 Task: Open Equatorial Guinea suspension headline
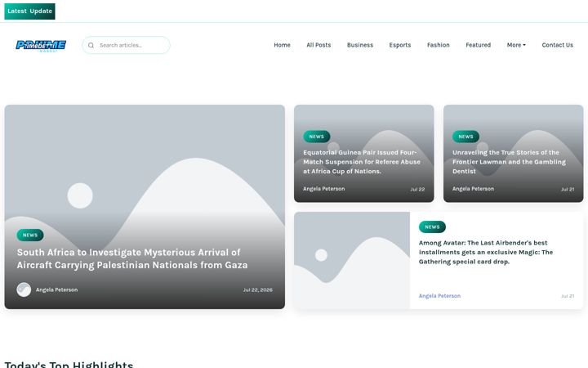(x=362, y=162)
